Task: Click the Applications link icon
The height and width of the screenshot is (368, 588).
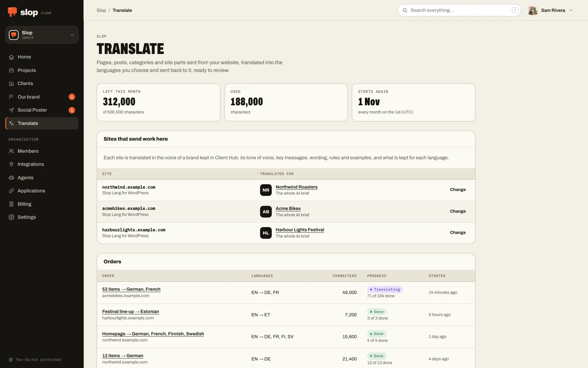Action: click(11, 191)
